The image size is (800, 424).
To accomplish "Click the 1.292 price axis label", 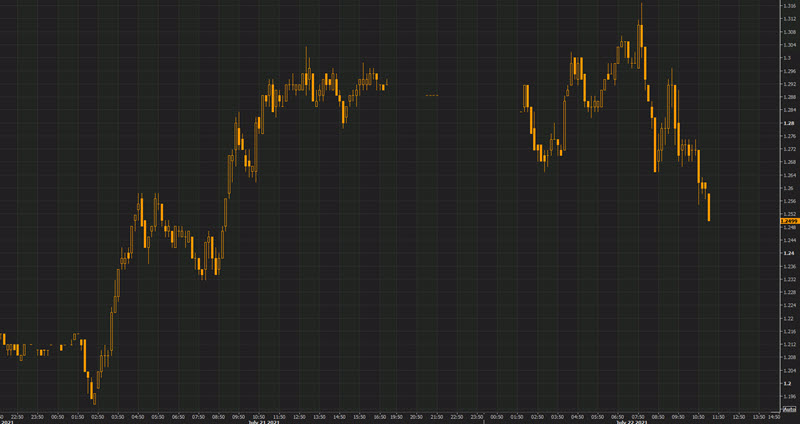I will tap(788, 84).
